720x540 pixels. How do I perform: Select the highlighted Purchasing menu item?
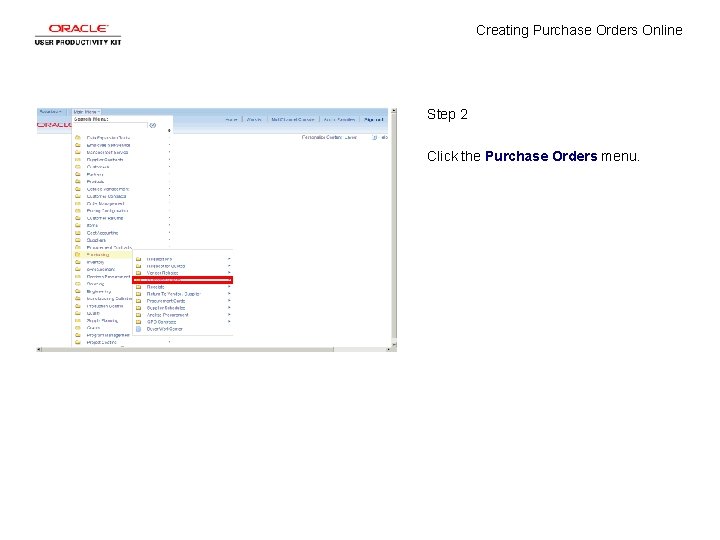pos(98,255)
